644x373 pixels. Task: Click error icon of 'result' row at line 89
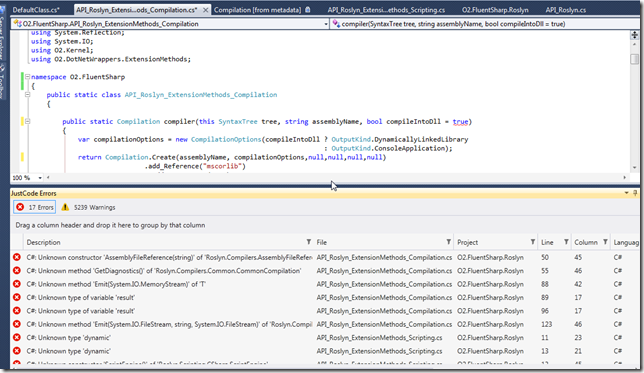click(x=17, y=297)
